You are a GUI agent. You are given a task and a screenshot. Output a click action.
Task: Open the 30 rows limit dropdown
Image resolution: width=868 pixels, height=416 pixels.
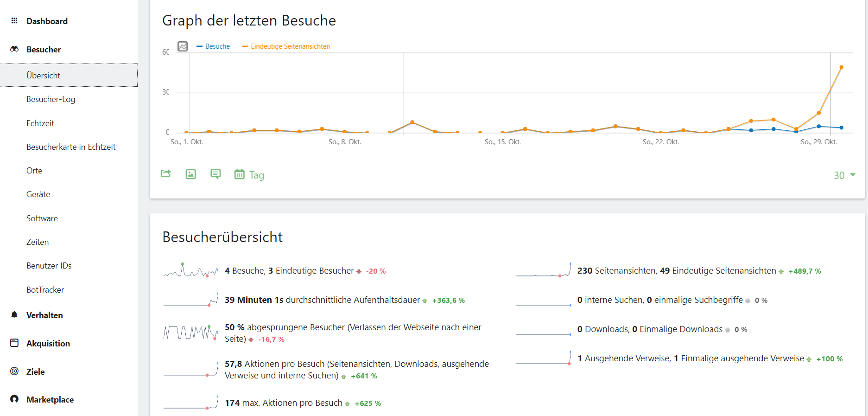pyautogui.click(x=844, y=175)
